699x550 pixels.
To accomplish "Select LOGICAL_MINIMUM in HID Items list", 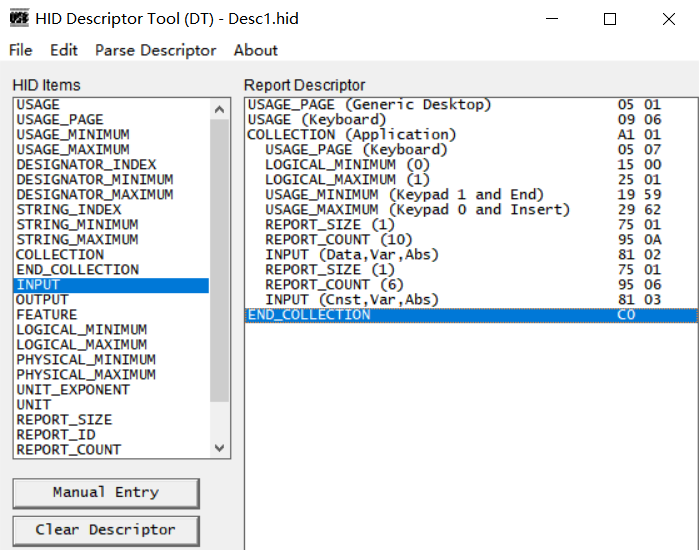I will pos(111,330).
